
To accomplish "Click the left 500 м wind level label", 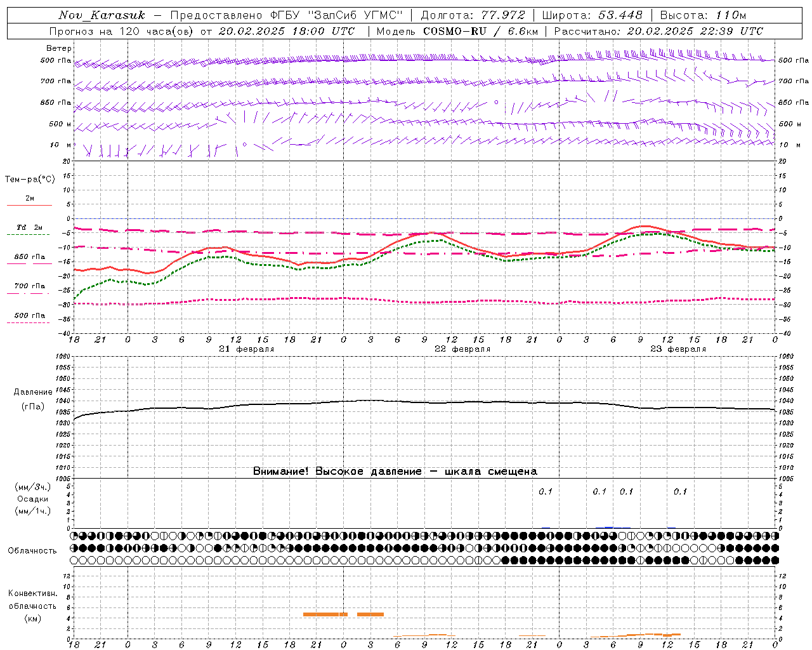I will 60,124.
